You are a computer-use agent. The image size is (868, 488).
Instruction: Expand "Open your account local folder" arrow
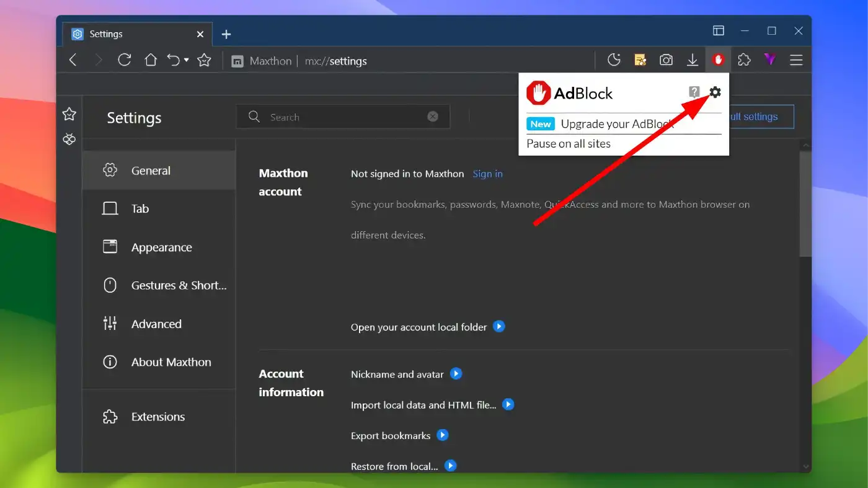coord(498,326)
